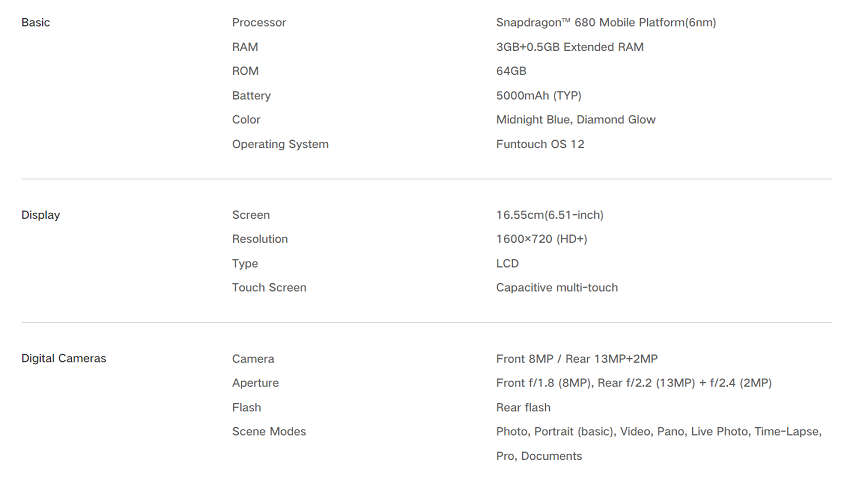
Task: Click the Scene Modes label
Action: coord(269,432)
